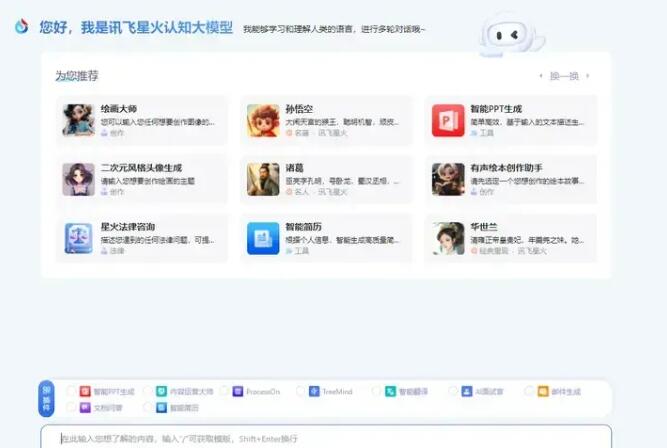The width and height of the screenshot is (667, 448).
Task: Click the 智能简历 plugin icon in plugin bar
Action: pos(161,408)
